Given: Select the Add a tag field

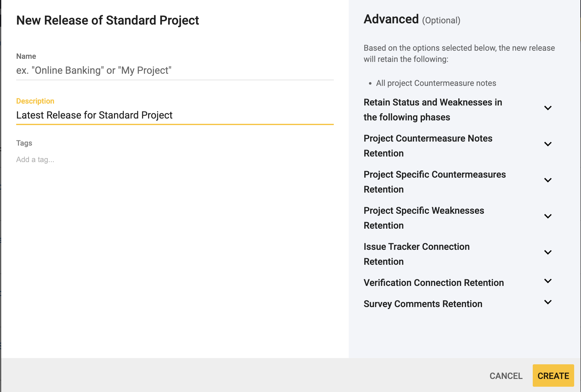Looking at the screenshot, I should tap(35, 160).
